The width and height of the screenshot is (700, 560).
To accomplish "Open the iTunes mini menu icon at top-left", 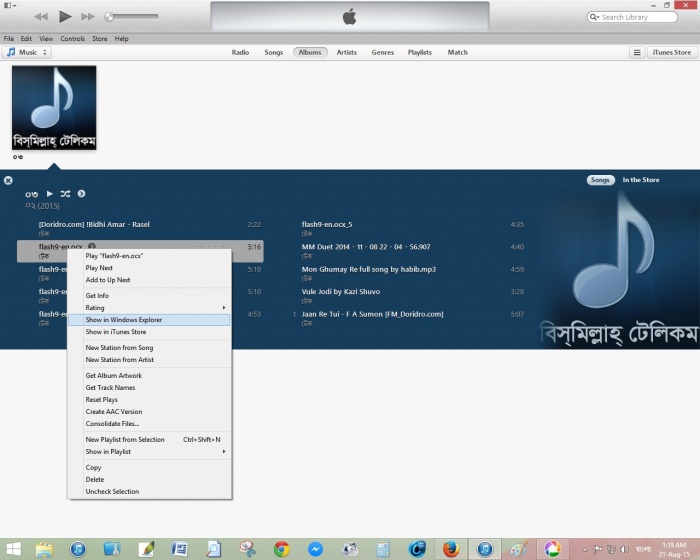I will [x=10, y=5].
